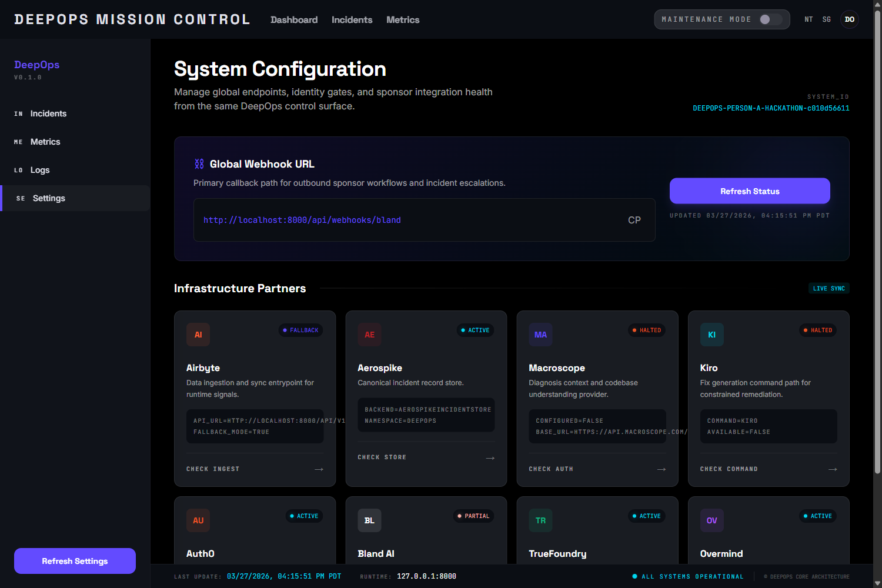882x588 pixels.
Task: Click the FALLBACK status badge on Airbyte
Action: (x=300, y=330)
